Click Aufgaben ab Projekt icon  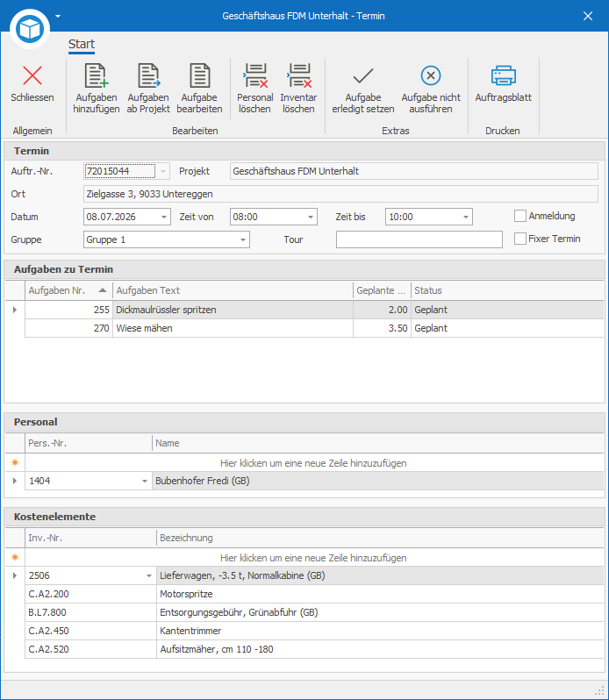[148, 75]
